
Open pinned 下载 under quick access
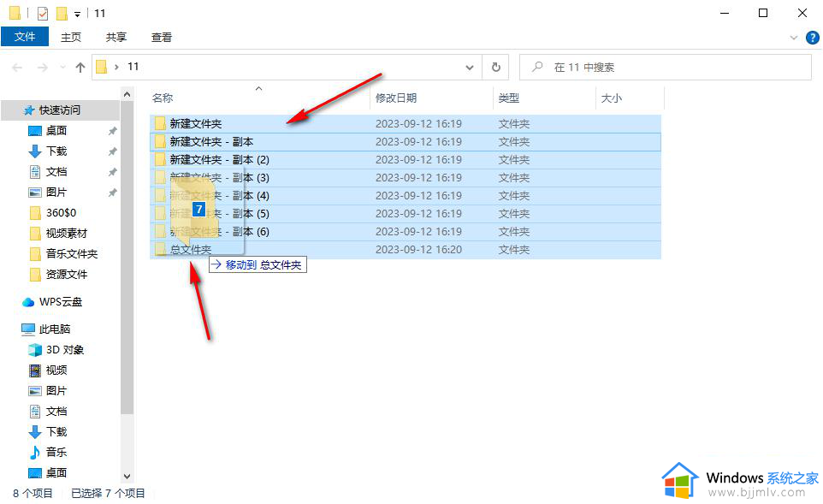(56, 151)
